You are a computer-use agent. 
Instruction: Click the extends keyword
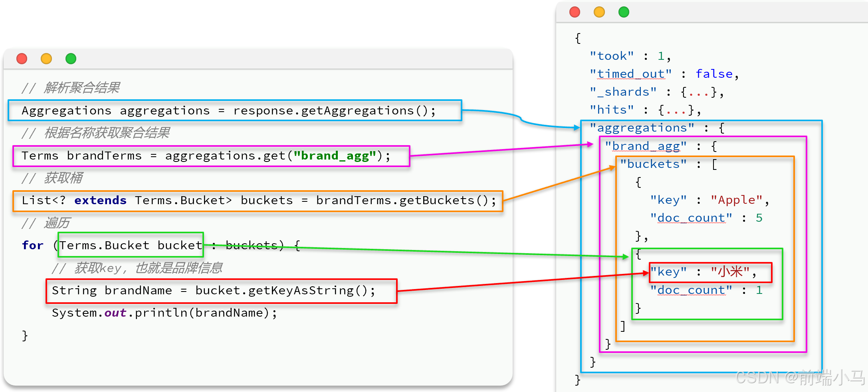[x=100, y=200]
